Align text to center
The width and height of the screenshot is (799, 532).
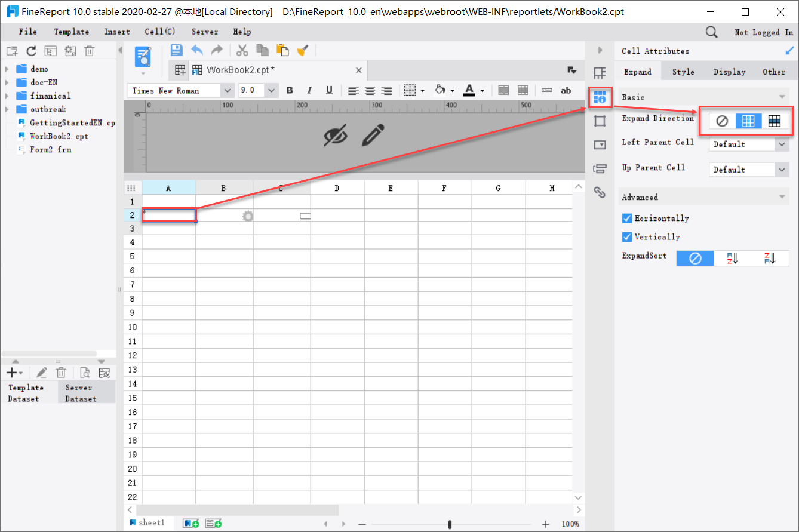click(370, 90)
